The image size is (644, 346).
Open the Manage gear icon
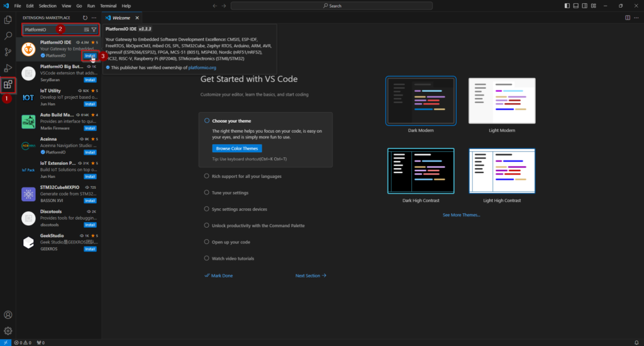point(8,331)
